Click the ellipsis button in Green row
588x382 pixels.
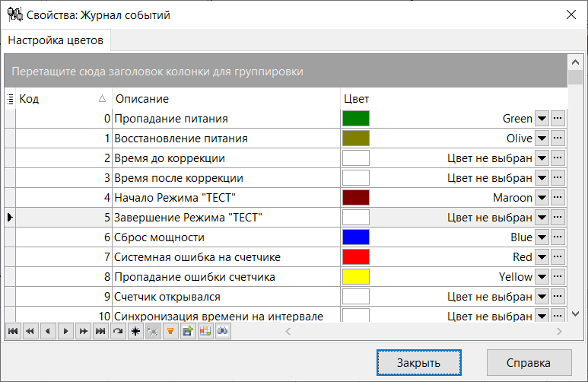click(558, 119)
